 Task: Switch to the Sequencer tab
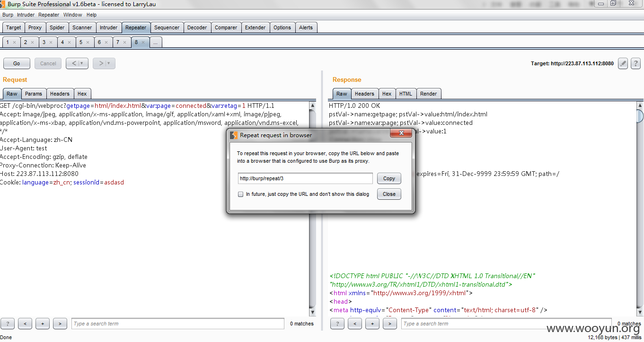point(167,27)
